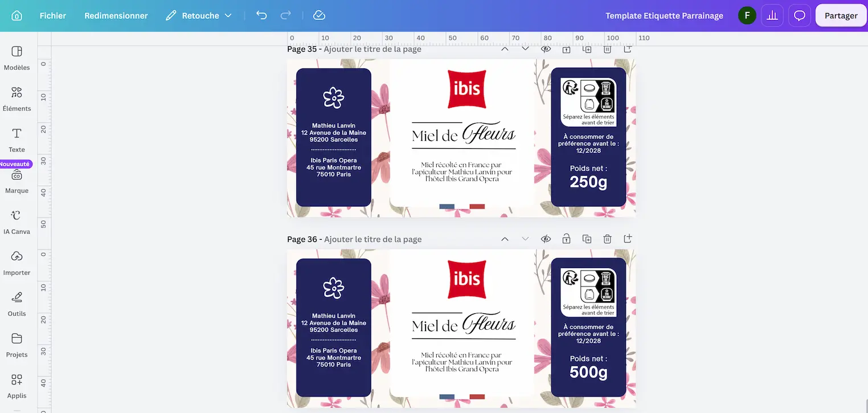Delete Page 36 with the trash icon
This screenshot has height=413, width=868.
pyautogui.click(x=608, y=239)
